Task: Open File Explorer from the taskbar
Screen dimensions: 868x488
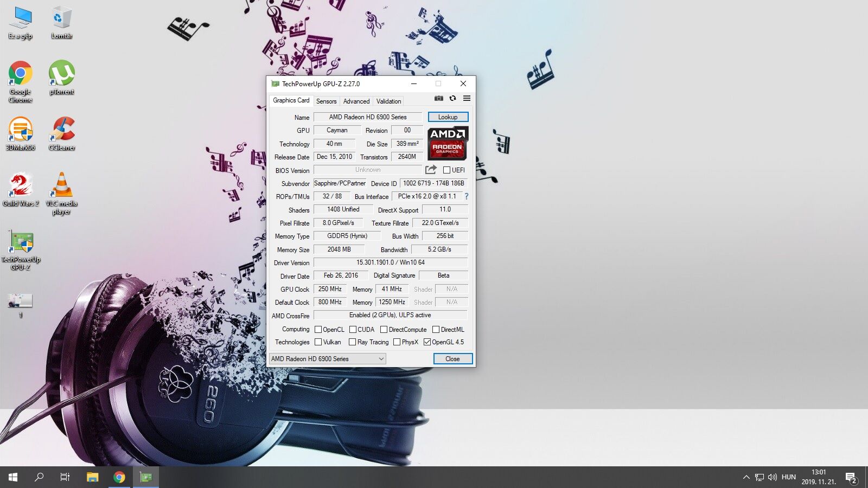Action: coord(93,477)
